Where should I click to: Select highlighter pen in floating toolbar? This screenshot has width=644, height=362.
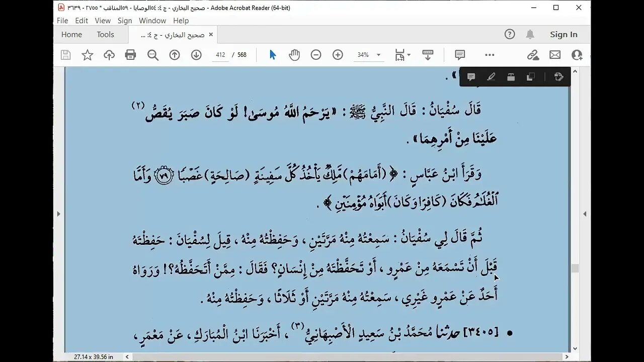click(x=491, y=77)
